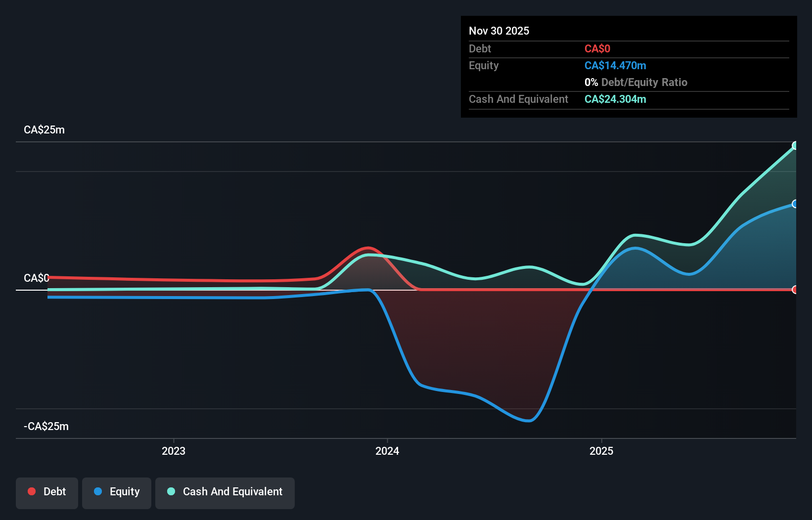Click the Debt line endpoint marker
Screen dimensions: 812x520
click(795, 290)
